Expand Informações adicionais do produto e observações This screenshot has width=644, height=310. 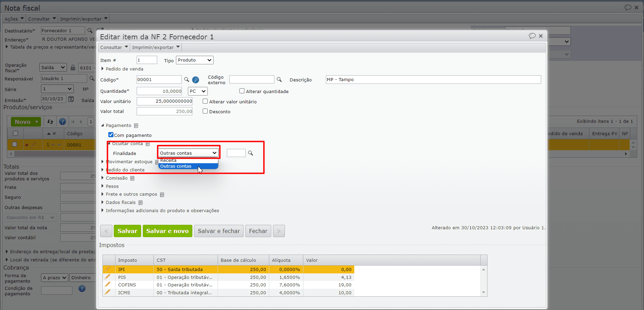(x=102, y=210)
